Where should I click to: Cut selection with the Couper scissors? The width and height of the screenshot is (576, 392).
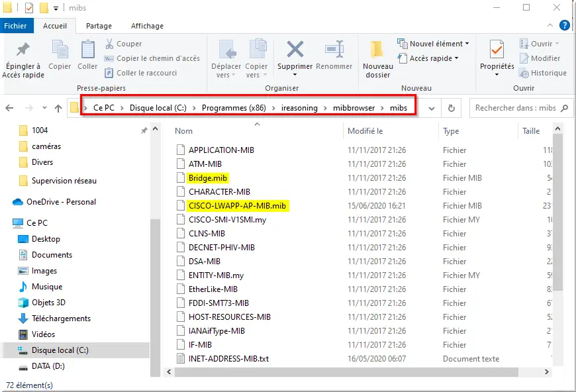click(123, 44)
